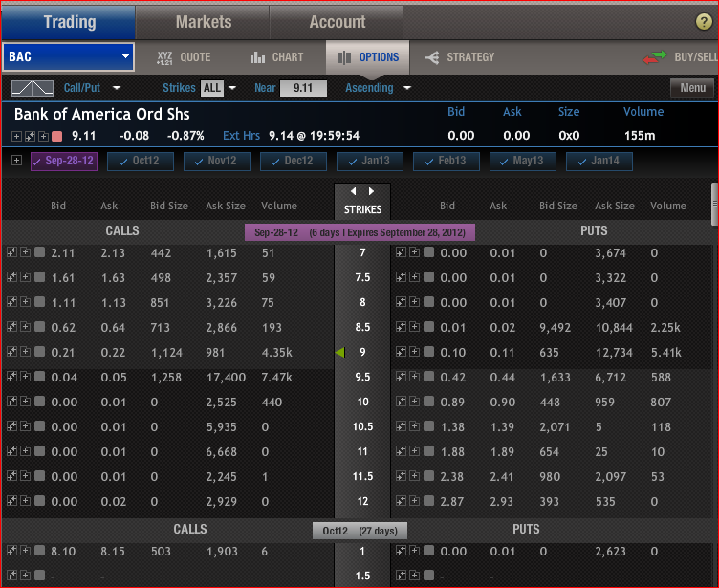Click the left arrow above STRIKES
The image size is (719, 588).
coord(353,191)
